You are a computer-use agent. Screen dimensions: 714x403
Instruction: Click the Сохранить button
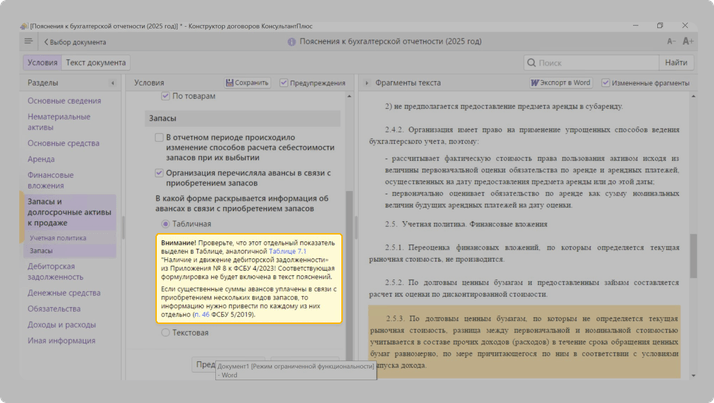(247, 82)
